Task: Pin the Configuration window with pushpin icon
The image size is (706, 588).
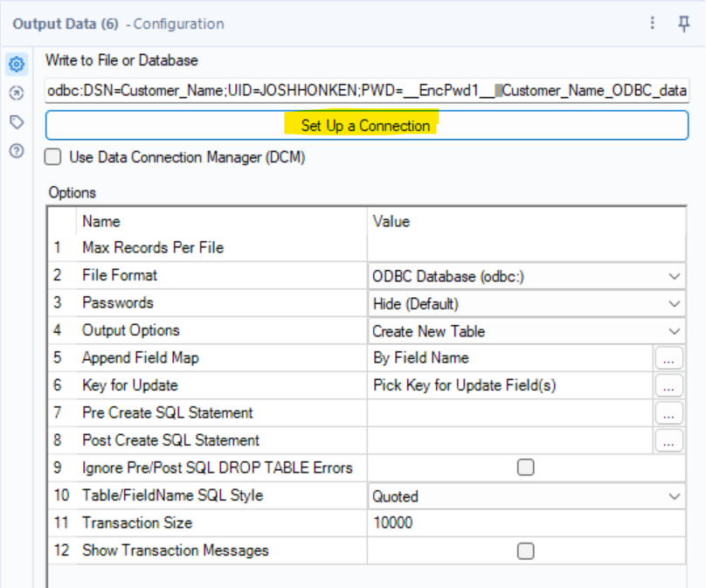Action: (684, 24)
